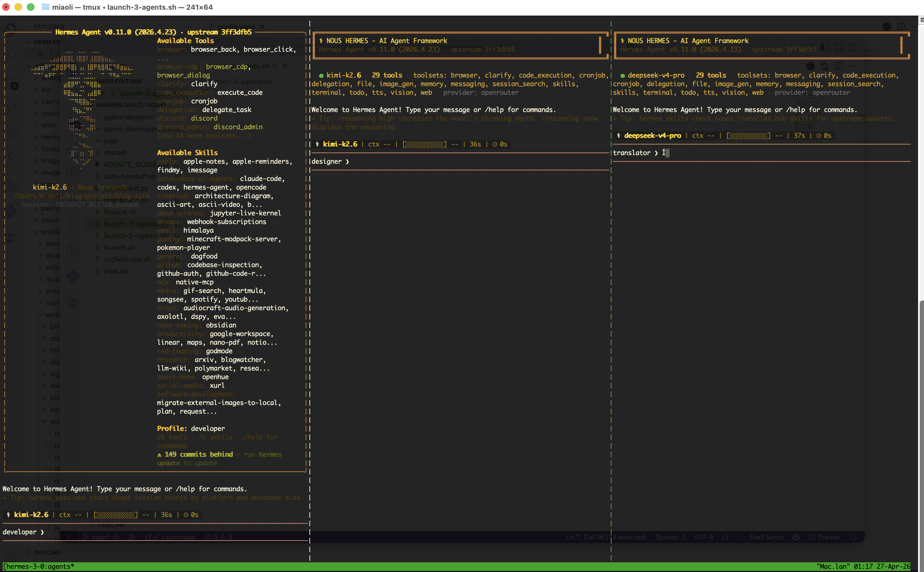
Task: Open the Explorer icon in the VS Code activity bar
Action: pos(10,30)
